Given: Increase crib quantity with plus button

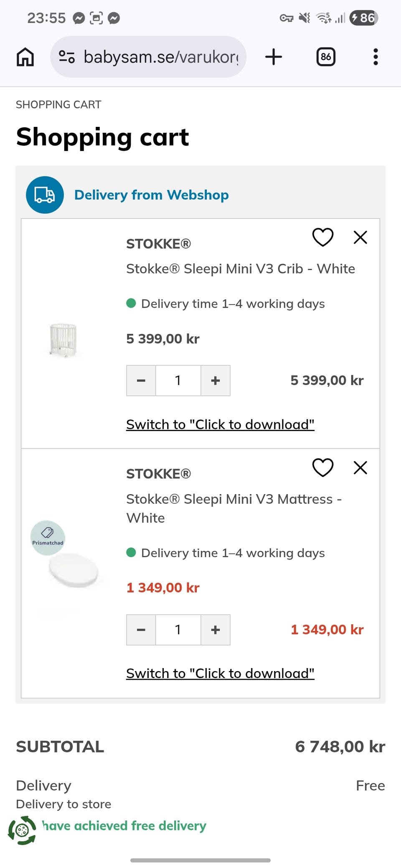Looking at the screenshot, I should [x=216, y=381].
